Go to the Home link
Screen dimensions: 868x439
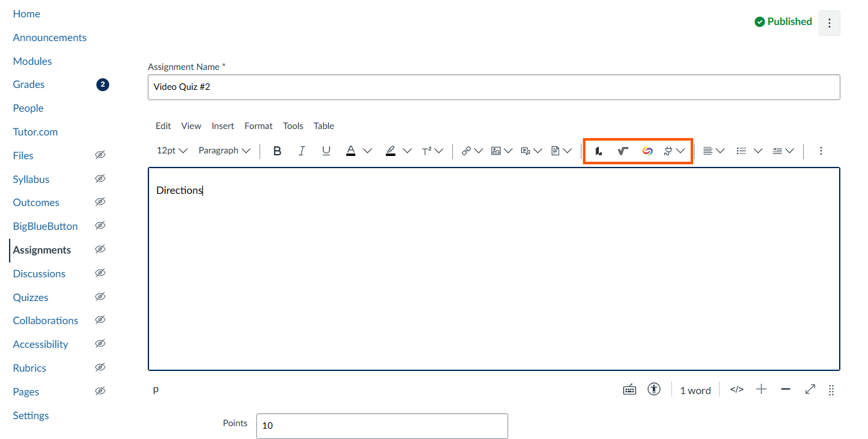coord(26,13)
